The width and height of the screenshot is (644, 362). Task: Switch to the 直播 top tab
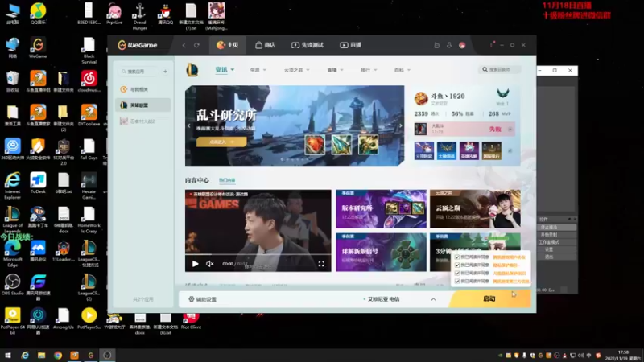(x=350, y=45)
